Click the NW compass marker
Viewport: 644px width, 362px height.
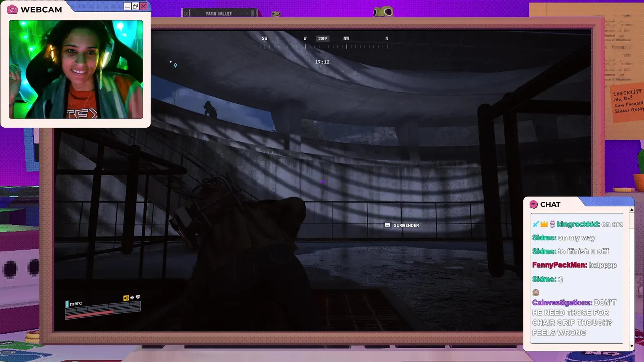pyautogui.click(x=346, y=39)
